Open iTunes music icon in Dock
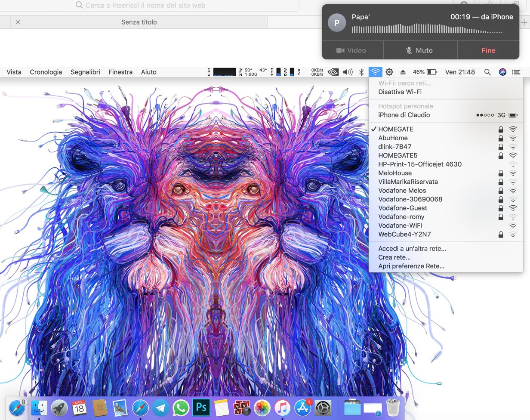Screen dimensions: 530x420 (x=283, y=408)
